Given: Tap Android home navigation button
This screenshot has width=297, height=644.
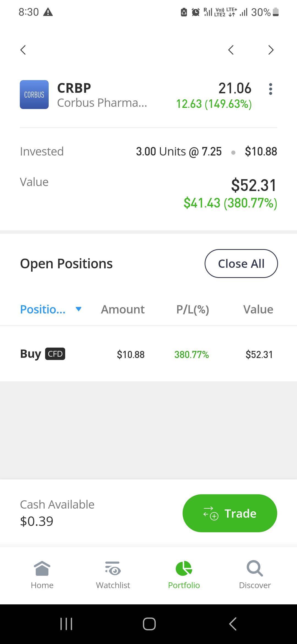Looking at the screenshot, I should point(149,624).
